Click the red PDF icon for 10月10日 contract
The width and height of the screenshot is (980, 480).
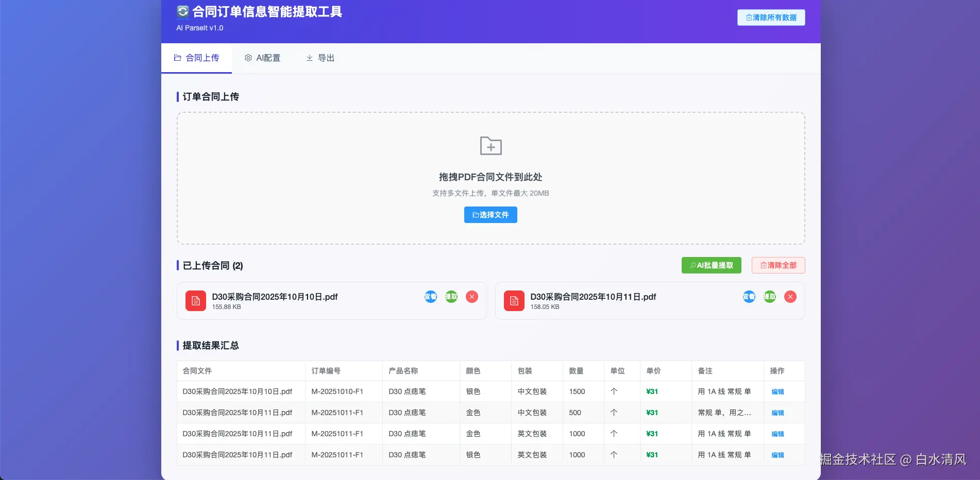(x=196, y=301)
